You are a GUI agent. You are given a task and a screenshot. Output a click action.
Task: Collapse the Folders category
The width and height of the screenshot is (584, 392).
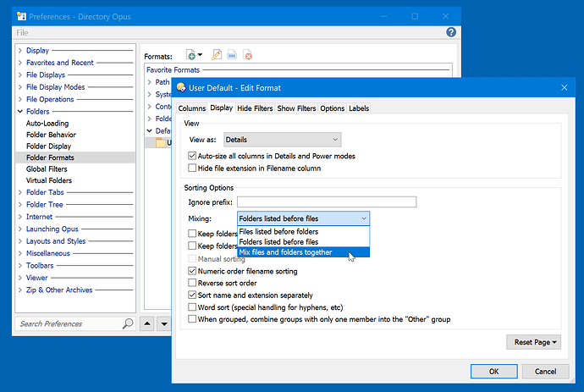pos(20,112)
